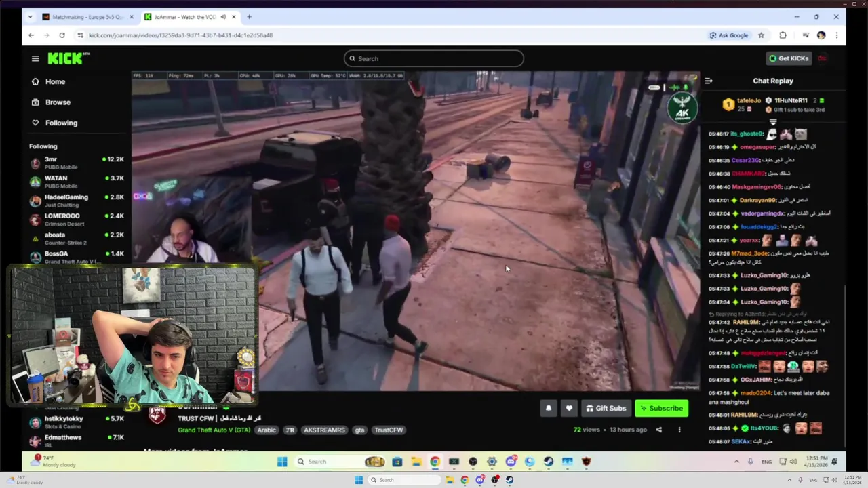The image size is (868, 488).
Task: Click the Gift Subs button
Action: click(x=606, y=408)
